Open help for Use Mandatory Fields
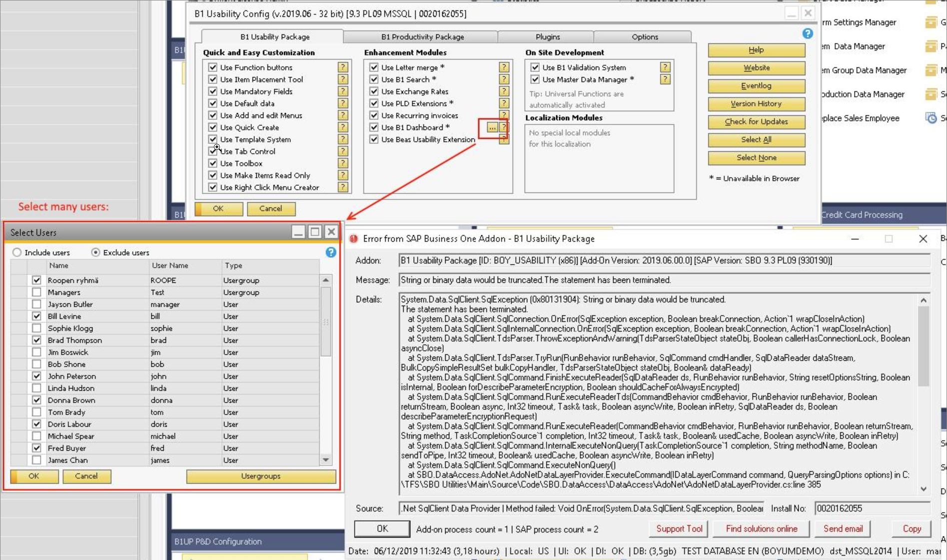 point(343,91)
